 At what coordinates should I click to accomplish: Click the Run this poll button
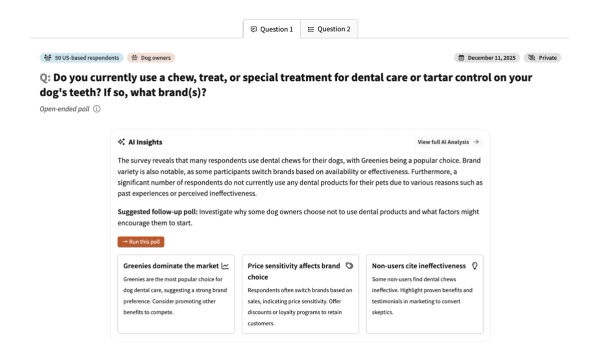point(141,242)
